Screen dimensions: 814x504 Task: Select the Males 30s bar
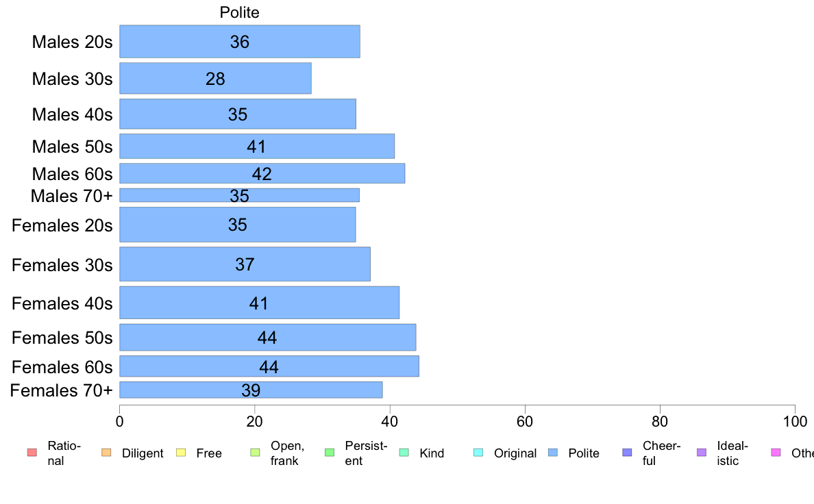[215, 78]
